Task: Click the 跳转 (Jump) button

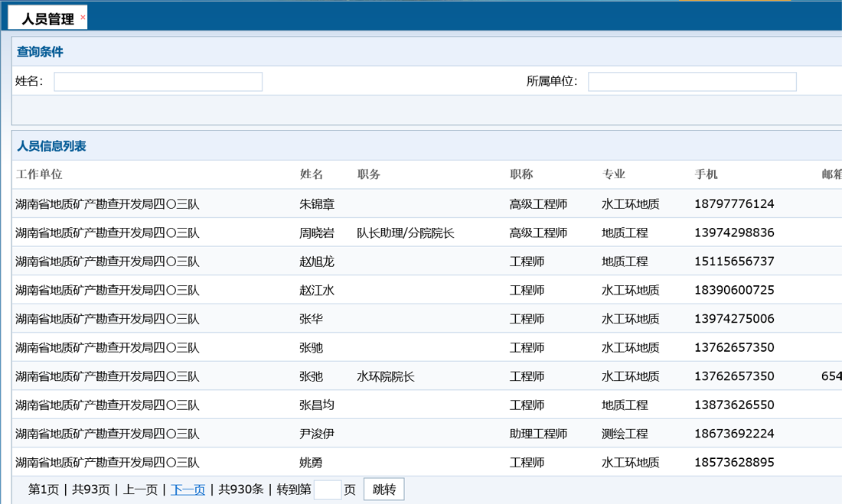Action: [383, 489]
